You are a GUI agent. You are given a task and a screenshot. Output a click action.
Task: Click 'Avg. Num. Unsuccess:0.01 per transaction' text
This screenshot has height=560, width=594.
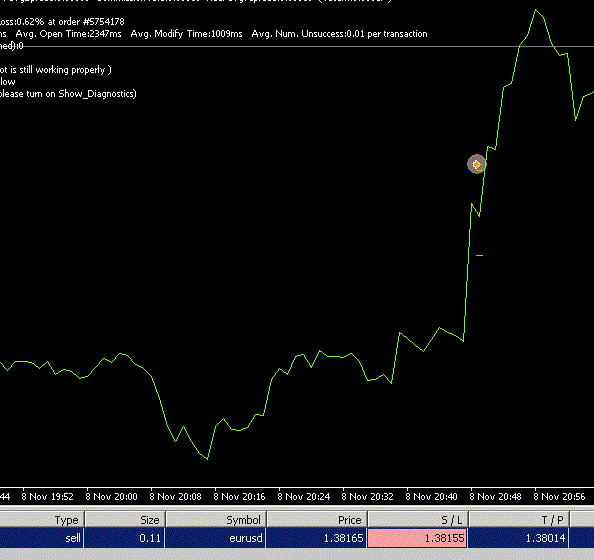pyautogui.click(x=339, y=34)
